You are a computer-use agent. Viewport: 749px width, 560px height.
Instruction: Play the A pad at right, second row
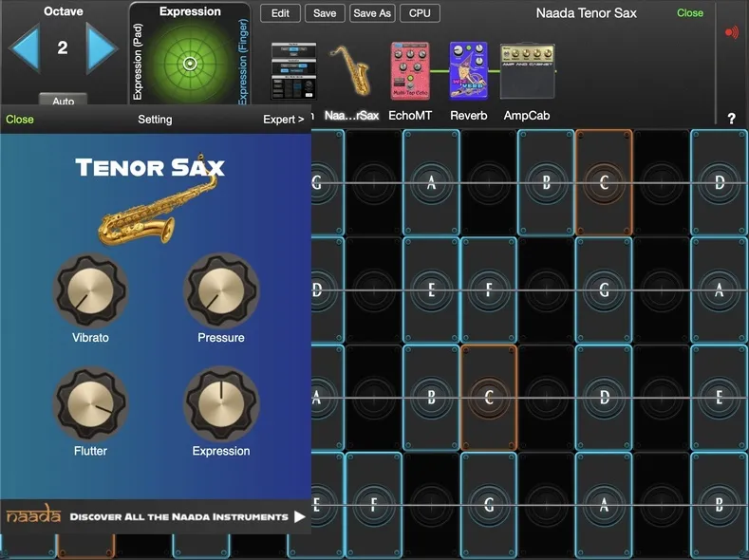click(x=720, y=289)
